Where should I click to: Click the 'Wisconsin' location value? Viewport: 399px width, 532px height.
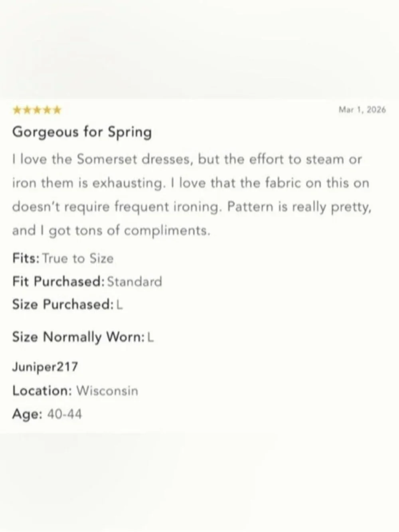(x=107, y=390)
